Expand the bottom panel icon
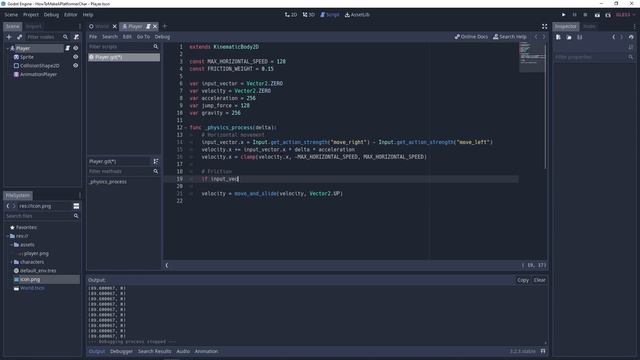The width and height of the screenshot is (640, 360). [x=543, y=351]
